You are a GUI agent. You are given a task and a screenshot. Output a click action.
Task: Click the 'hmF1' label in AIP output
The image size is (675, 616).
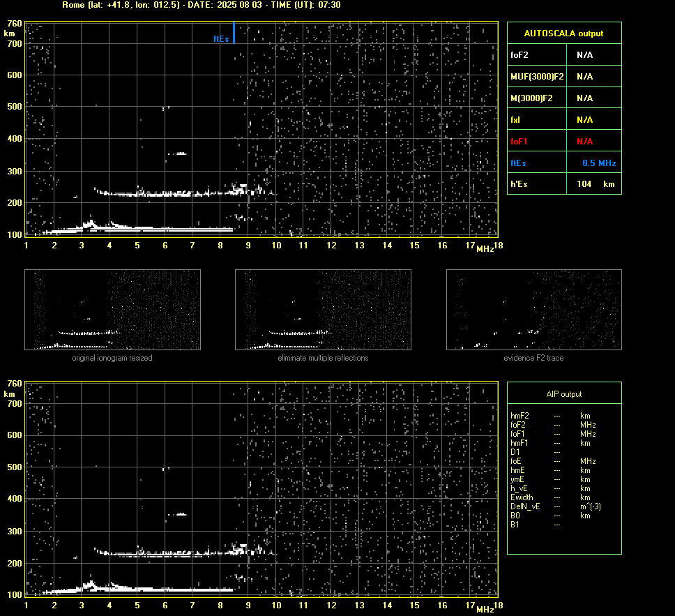(x=519, y=443)
